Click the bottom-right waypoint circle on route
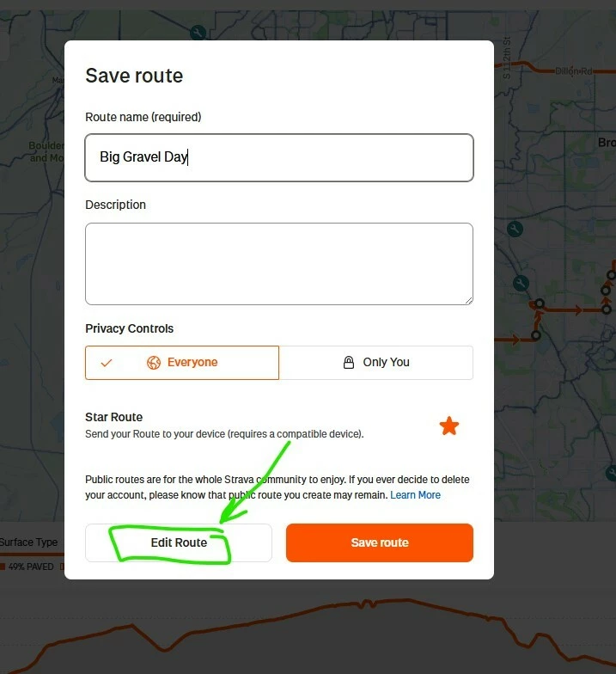 607,309
